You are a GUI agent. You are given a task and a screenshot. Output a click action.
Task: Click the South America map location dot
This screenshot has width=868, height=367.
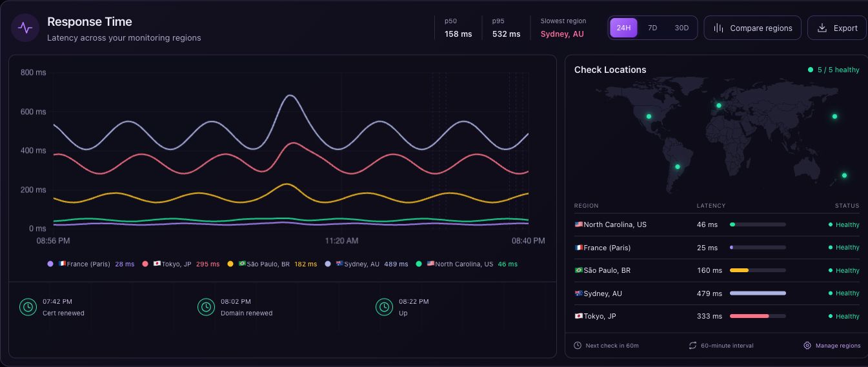coord(678,167)
